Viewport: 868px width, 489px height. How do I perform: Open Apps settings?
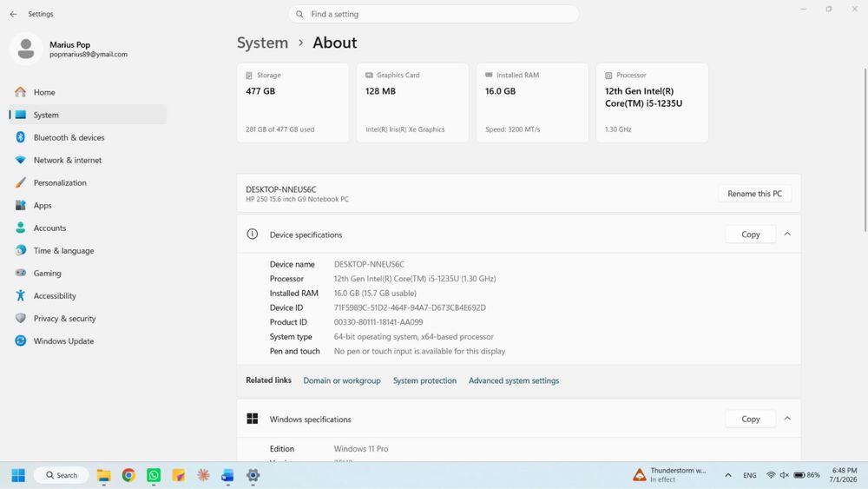point(88,206)
